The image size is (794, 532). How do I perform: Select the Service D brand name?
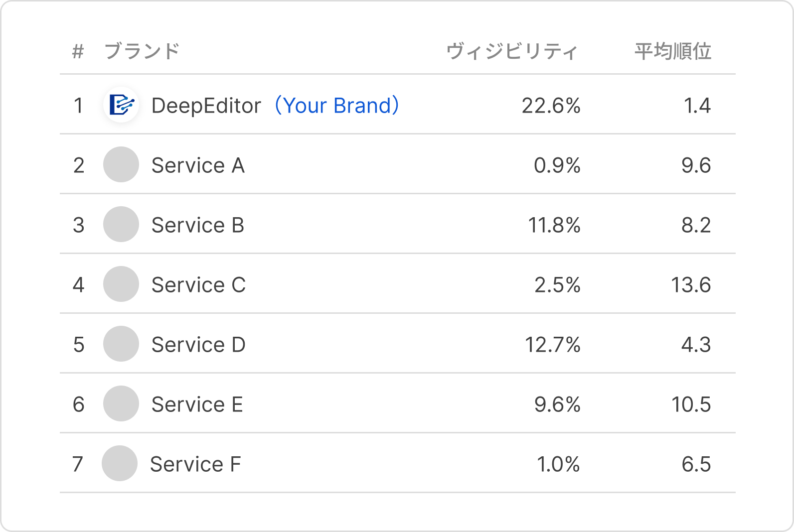click(x=198, y=345)
